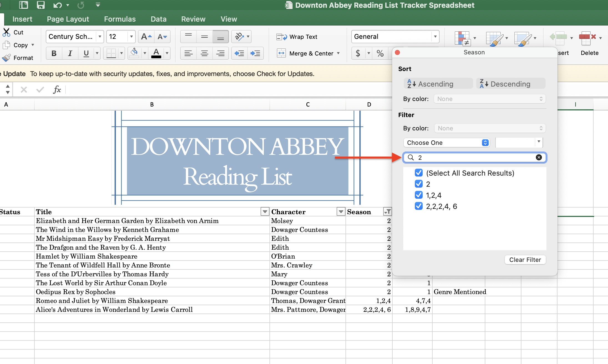Apply center horizontal text alignment
This screenshot has width=608, height=364.
coord(205,53)
